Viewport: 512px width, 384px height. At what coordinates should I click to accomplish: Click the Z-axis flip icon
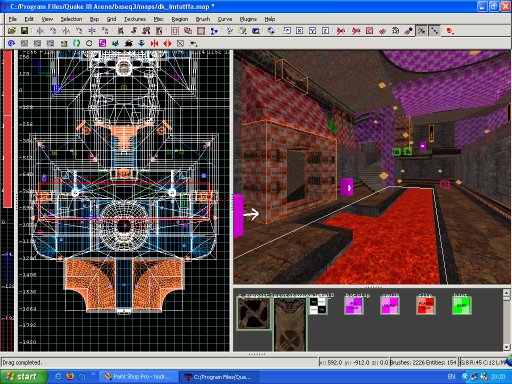(x=92, y=31)
